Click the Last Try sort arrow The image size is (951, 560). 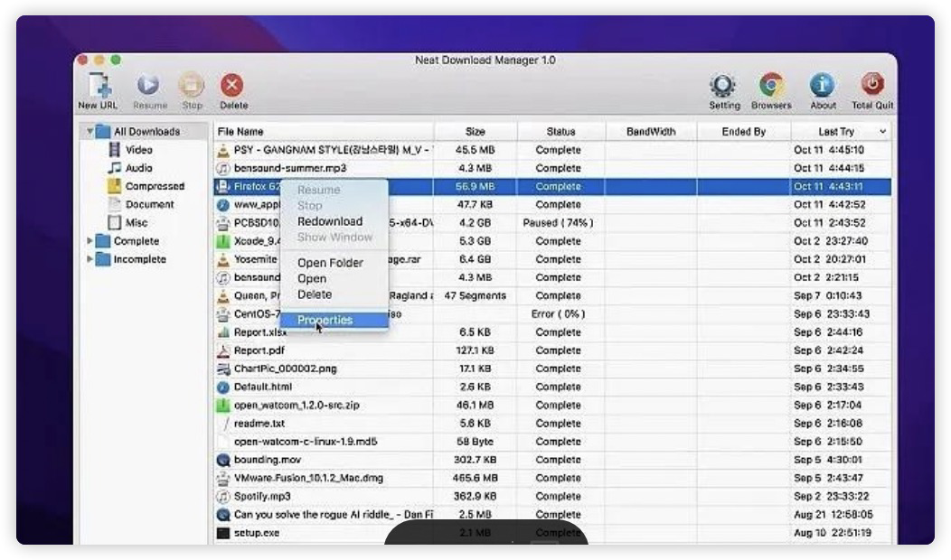click(882, 132)
